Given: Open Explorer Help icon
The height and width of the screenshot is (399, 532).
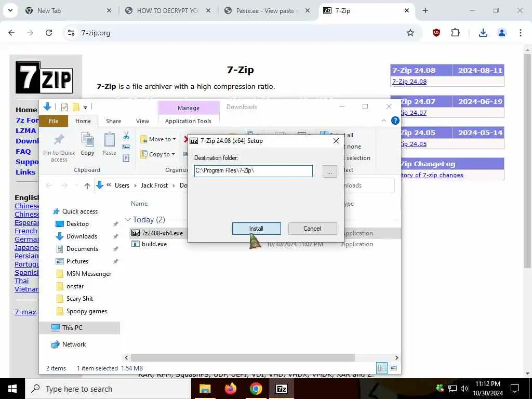Looking at the screenshot, I should point(395,121).
